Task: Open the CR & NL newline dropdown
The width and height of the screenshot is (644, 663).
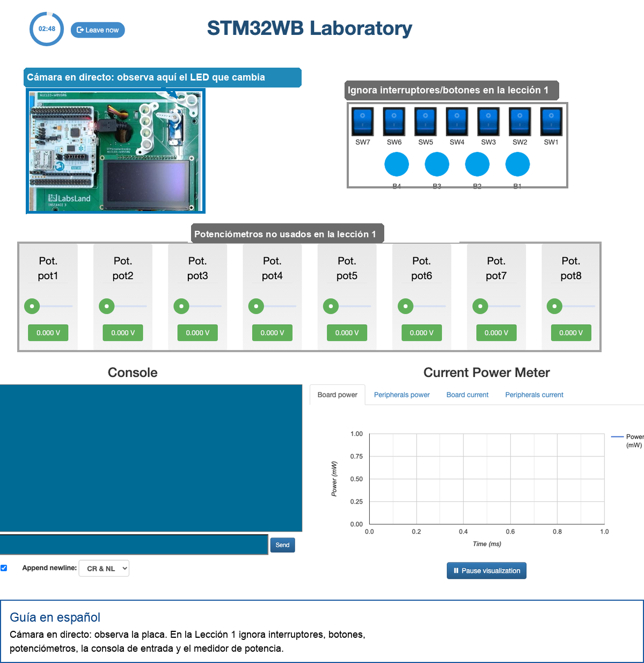Action: point(104,569)
